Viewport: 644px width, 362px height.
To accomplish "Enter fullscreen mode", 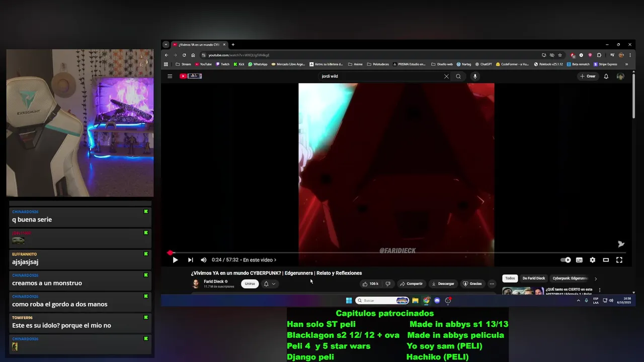I will tap(619, 260).
